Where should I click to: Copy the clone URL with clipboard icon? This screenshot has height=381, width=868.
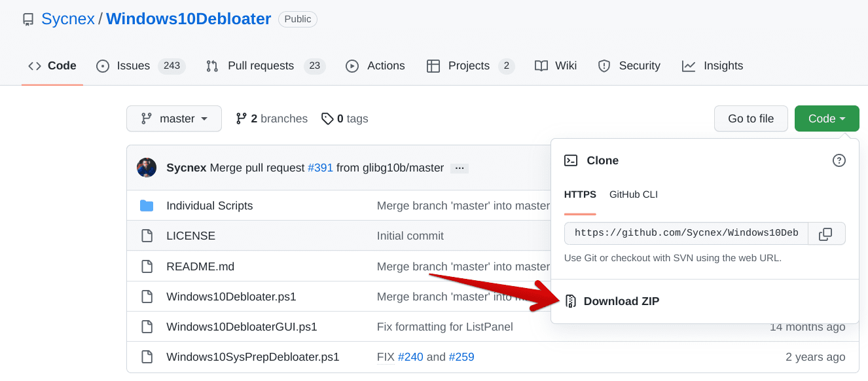coord(826,234)
